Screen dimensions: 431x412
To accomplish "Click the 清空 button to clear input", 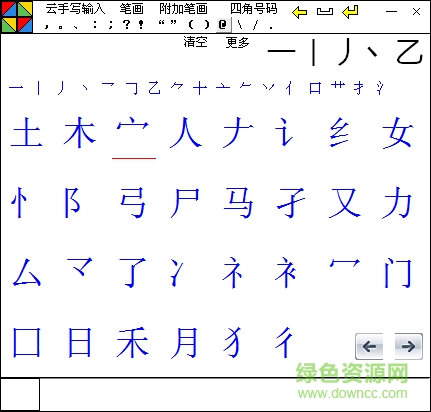I will [195, 42].
